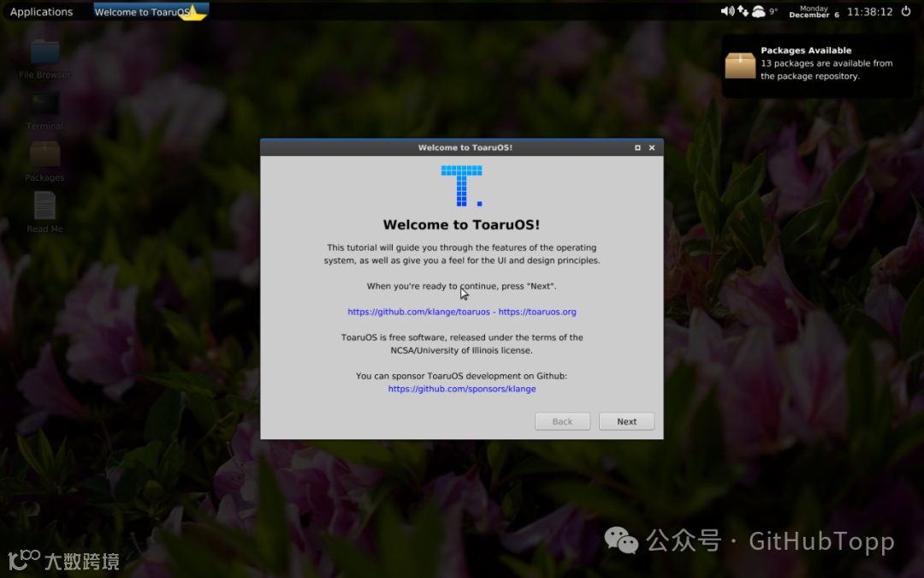This screenshot has height=578, width=924.
Task: Maximize the Welcome to ToaruOS window
Action: coord(637,147)
